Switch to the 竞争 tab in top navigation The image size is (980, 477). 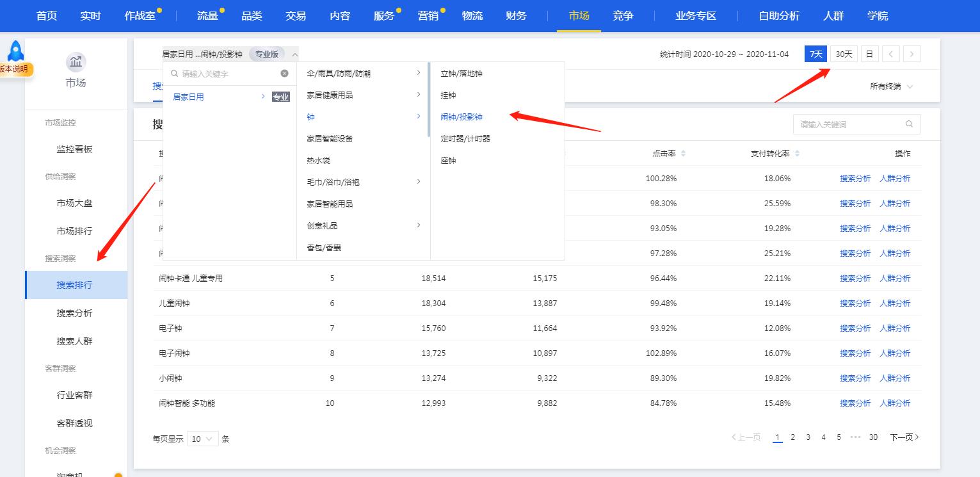(x=622, y=15)
